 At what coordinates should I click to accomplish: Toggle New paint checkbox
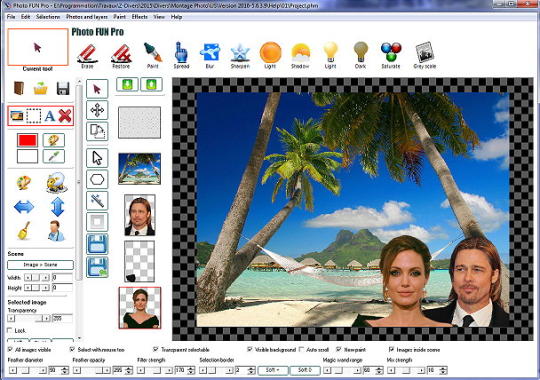click(339, 349)
